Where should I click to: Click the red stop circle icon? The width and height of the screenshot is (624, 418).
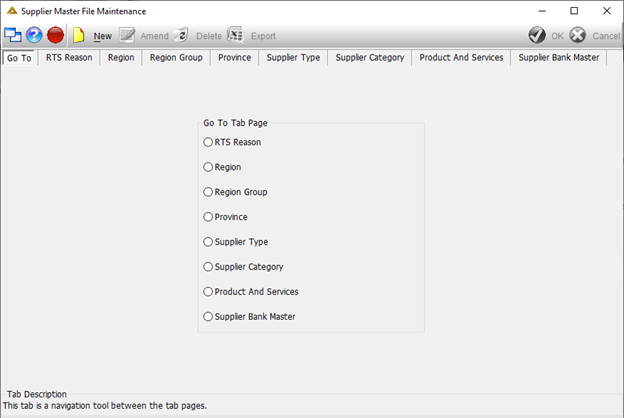click(55, 35)
